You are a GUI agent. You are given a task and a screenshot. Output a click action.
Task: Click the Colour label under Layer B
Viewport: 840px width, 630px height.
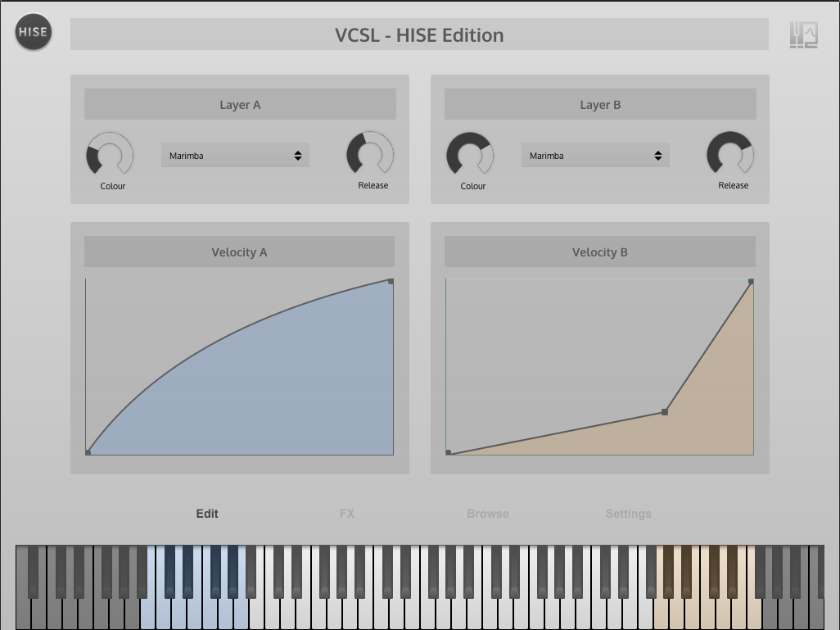click(472, 186)
